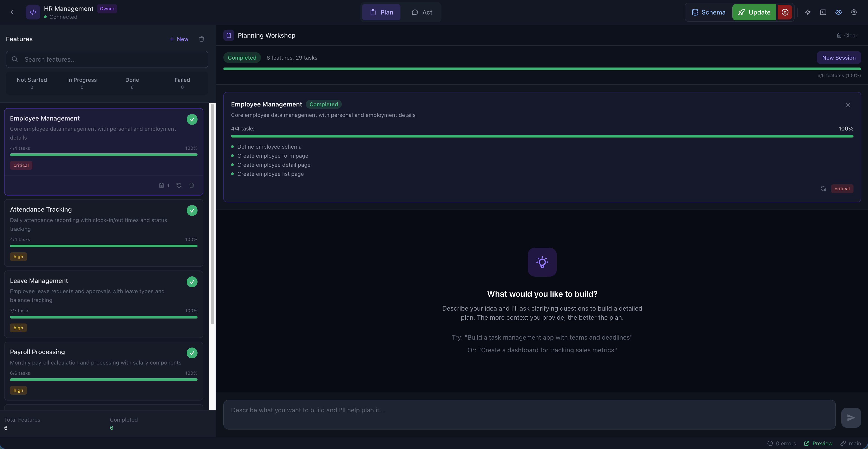Image resolution: width=868 pixels, height=449 pixels.
Task: Filter by the Done status count
Action: (x=132, y=83)
